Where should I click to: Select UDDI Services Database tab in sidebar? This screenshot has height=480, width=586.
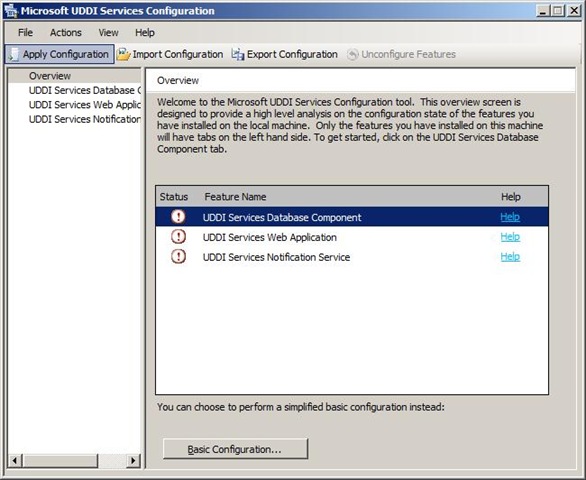pos(85,90)
